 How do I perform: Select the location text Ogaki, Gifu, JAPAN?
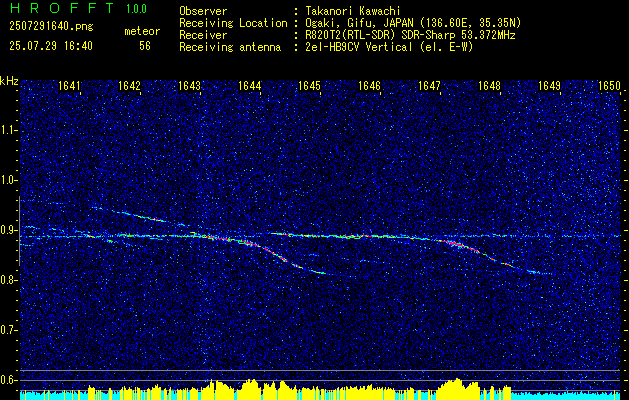click(x=359, y=23)
